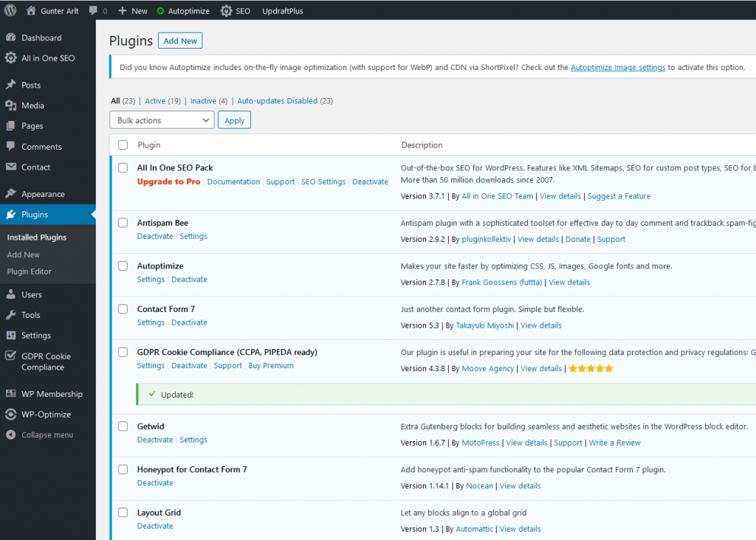Open Media library icon in sidebar
The height and width of the screenshot is (540, 756).
(10, 105)
